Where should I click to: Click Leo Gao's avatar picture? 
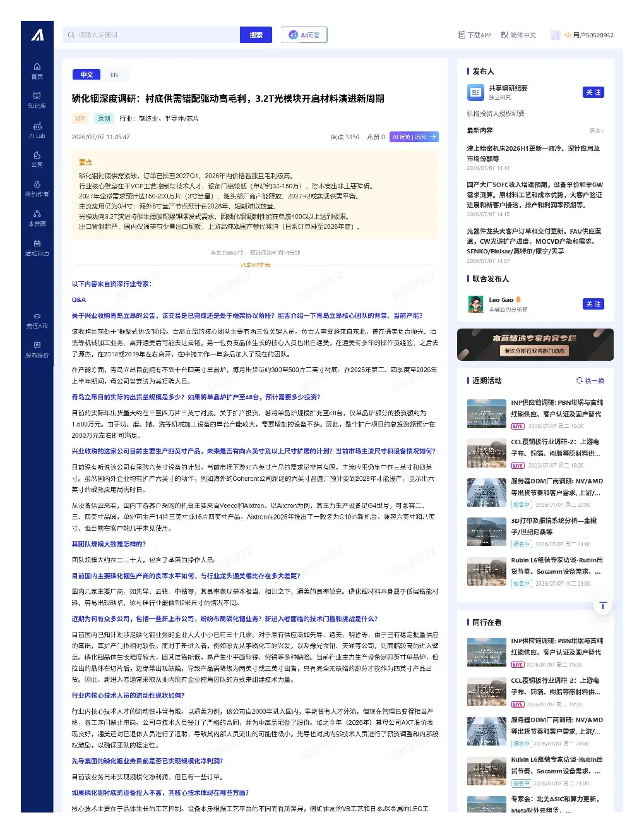pos(475,304)
